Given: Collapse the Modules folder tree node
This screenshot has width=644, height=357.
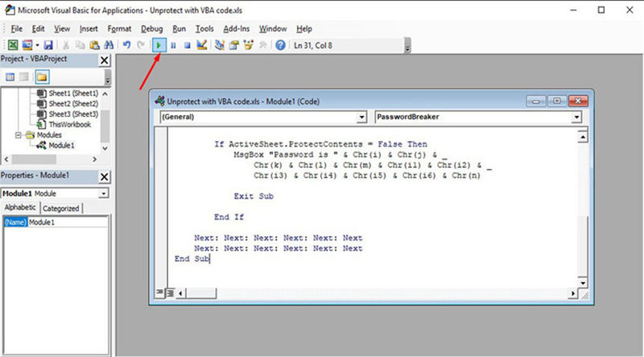Looking at the screenshot, I should [x=18, y=135].
